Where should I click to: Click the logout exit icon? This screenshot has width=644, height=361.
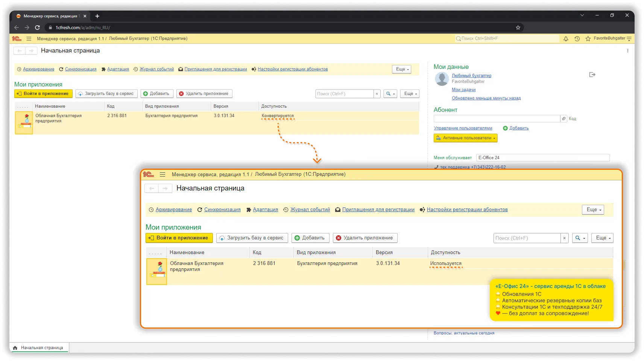click(x=592, y=75)
